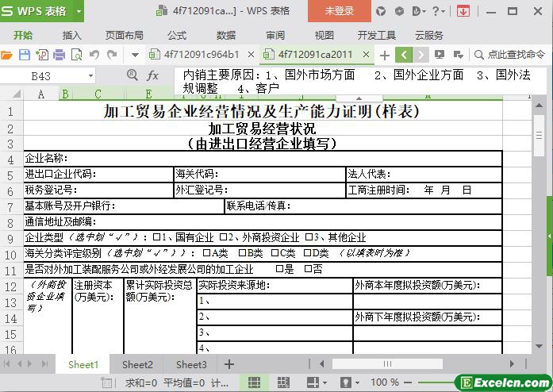
Task: Click the export to PDF icon
Action: [42, 55]
